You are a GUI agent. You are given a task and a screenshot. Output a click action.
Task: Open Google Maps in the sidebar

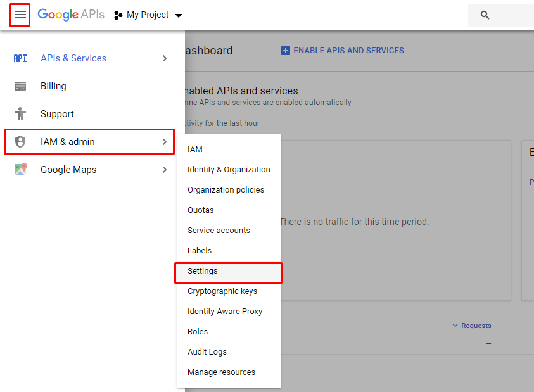coord(89,170)
